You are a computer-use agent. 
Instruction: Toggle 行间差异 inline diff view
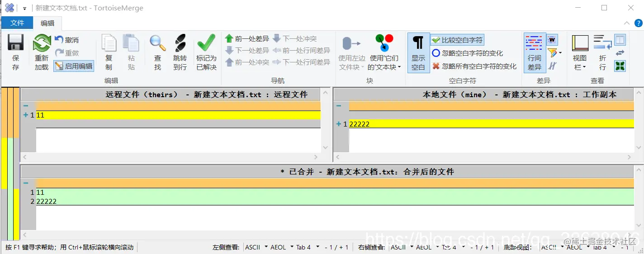(535, 52)
